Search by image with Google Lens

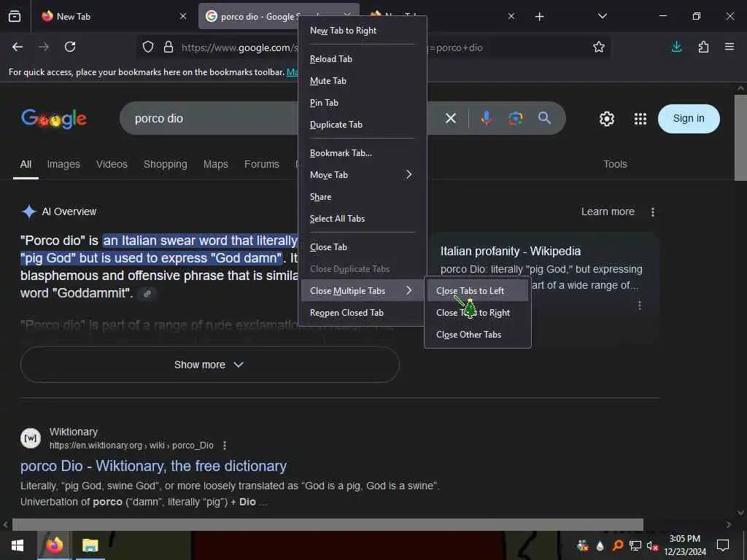516,118
